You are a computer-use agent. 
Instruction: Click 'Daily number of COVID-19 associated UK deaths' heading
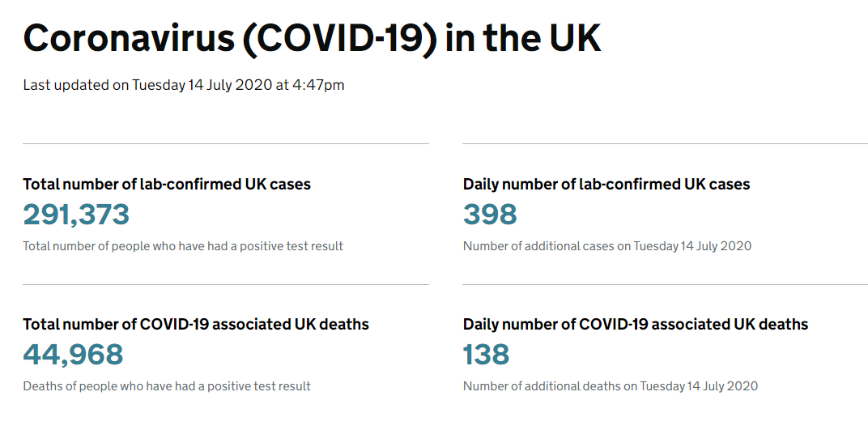click(636, 324)
